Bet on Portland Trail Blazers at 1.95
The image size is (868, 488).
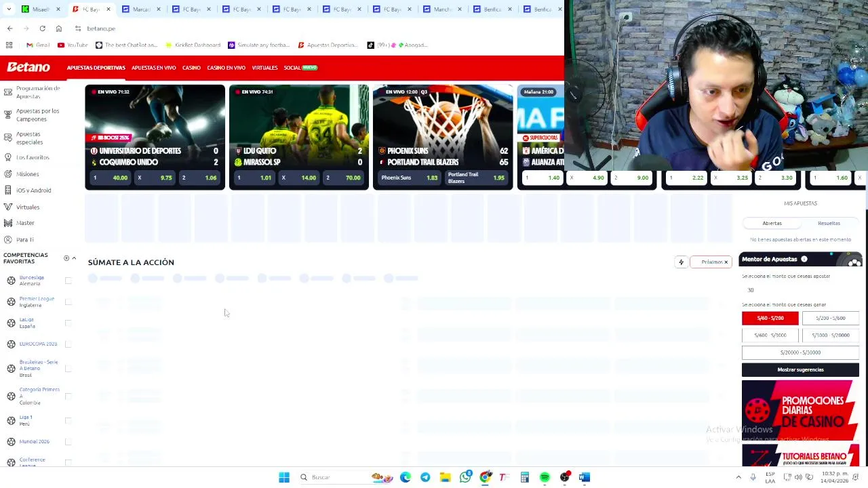477,178
